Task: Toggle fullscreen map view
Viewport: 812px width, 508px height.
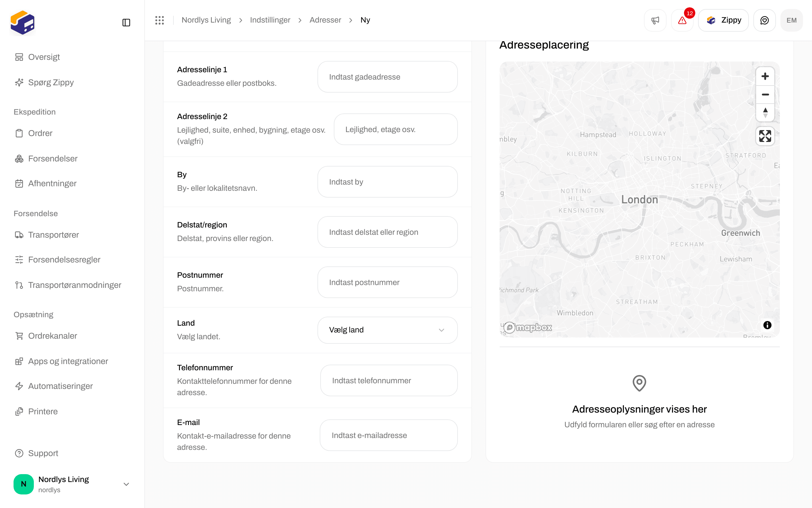Action: 765,136
